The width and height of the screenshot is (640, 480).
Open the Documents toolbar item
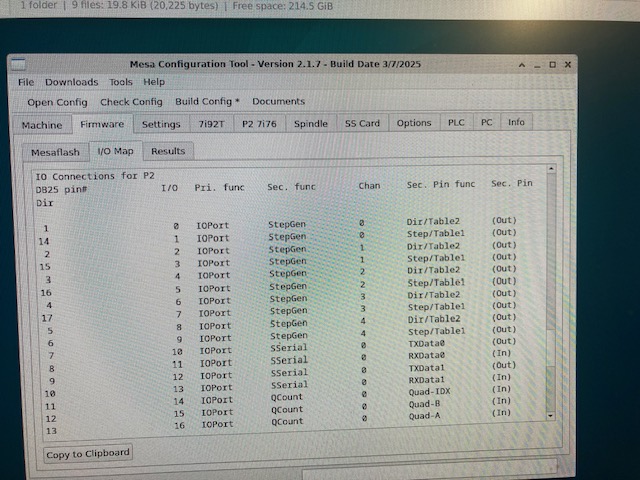coord(278,102)
